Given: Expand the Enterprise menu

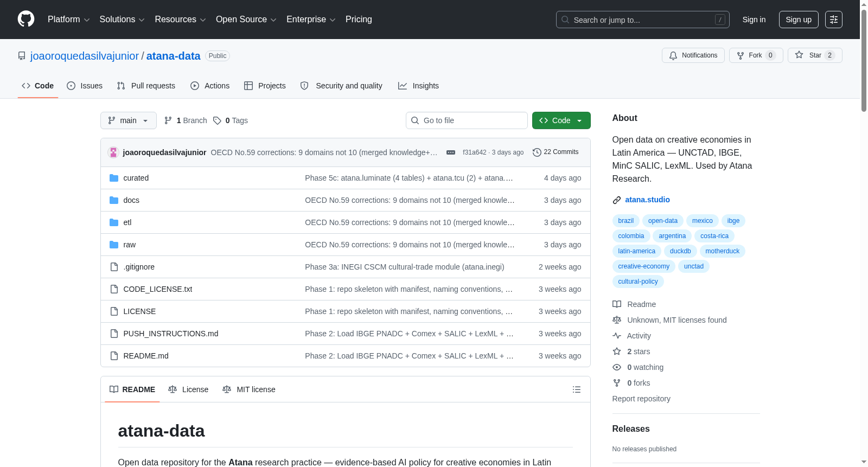Looking at the screenshot, I should tap(311, 20).
